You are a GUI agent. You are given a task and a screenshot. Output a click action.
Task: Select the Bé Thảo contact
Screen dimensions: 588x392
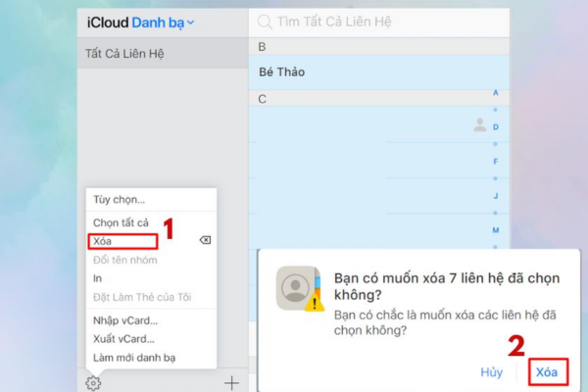click(x=378, y=72)
